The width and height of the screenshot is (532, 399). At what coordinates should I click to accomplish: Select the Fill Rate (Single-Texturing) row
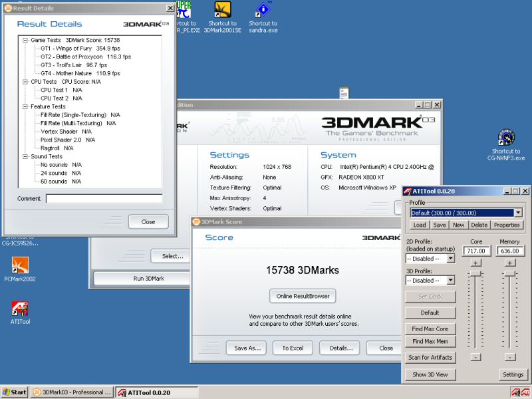pyautogui.click(x=80, y=115)
